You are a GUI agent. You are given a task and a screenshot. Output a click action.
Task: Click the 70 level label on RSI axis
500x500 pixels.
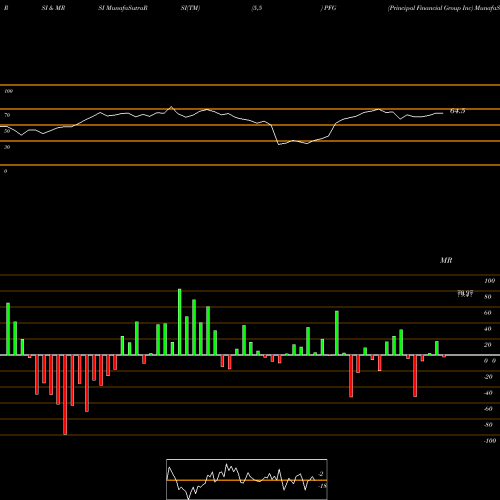coord(7,115)
